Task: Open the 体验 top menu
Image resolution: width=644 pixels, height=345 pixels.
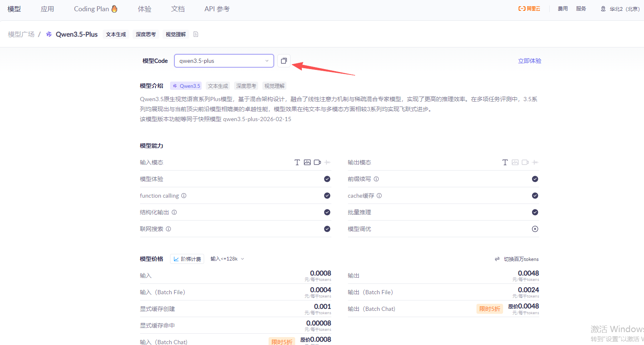Action: (145, 9)
